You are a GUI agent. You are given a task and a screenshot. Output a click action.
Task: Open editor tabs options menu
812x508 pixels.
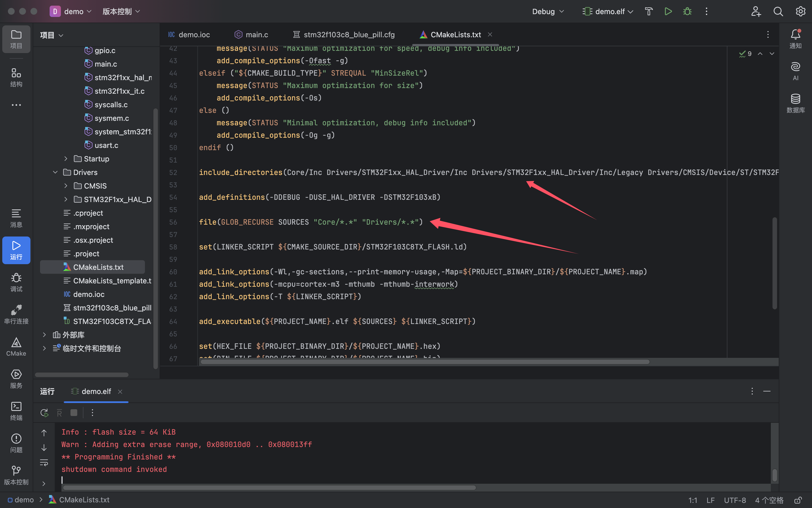click(x=768, y=35)
